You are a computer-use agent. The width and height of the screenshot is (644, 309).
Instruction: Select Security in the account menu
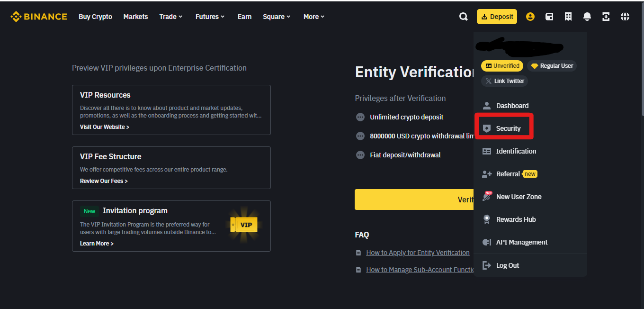coord(530,128)
